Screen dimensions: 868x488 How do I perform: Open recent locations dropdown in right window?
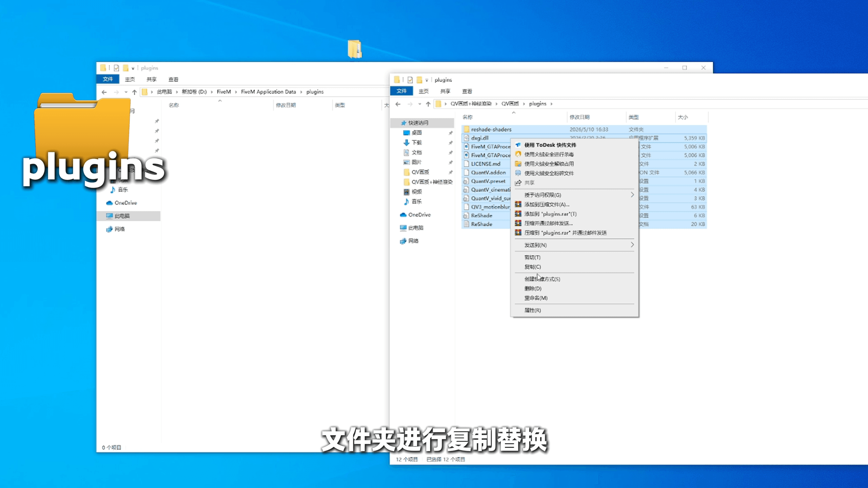pos(420,104)
